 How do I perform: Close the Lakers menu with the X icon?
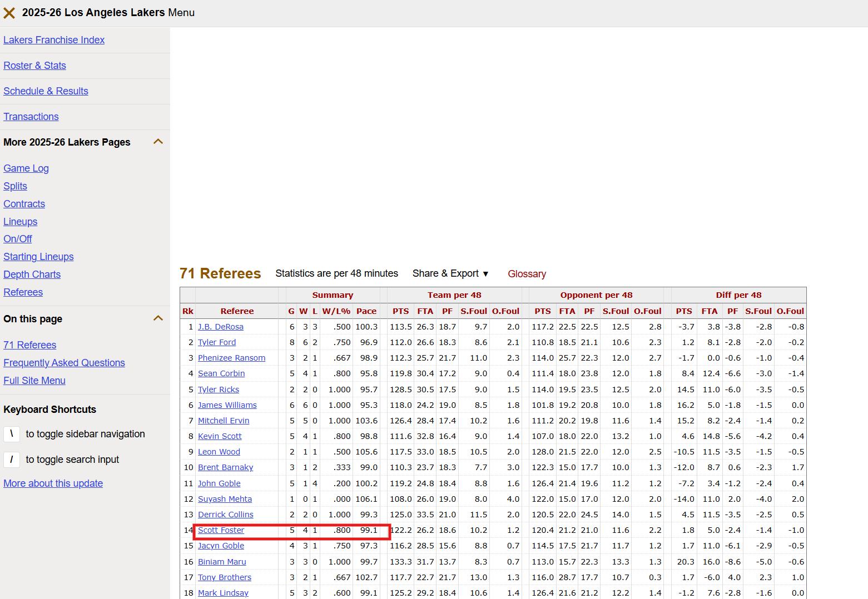pyautogui.click(x=9, y=13)
